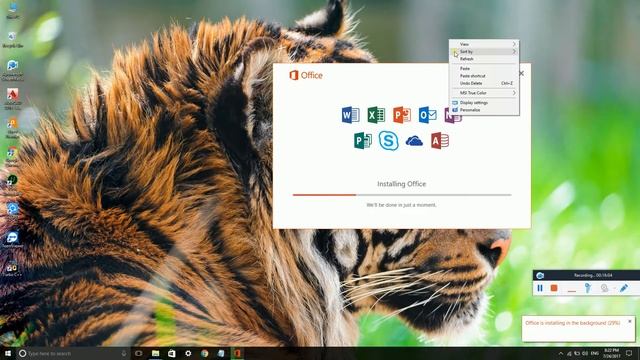Open Google Chrome from the taskbar
The width and height of the screenshot is (640, 360).
tap(204, 353)
